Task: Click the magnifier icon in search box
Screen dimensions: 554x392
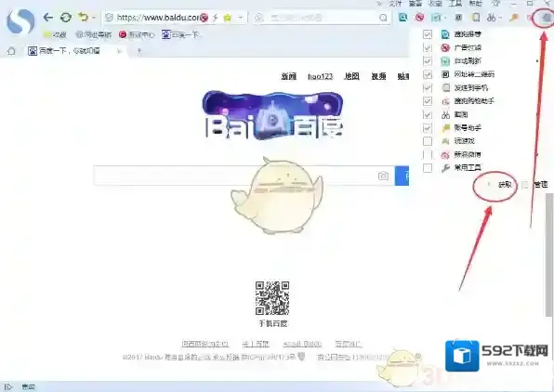Action: tap(383, 18)
